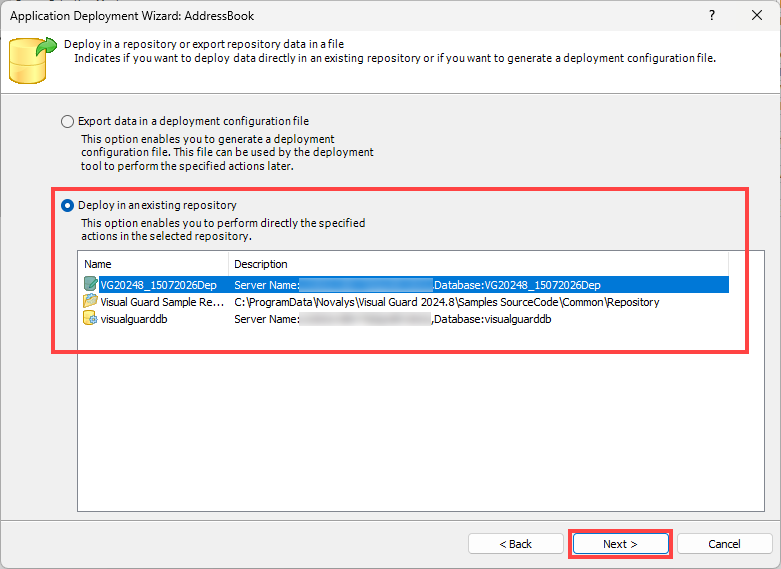The width and height of the screenshot is (781, 569).
Task: Click the C:\ProgramData\Novalys repository path description
Action: [447, 302]
